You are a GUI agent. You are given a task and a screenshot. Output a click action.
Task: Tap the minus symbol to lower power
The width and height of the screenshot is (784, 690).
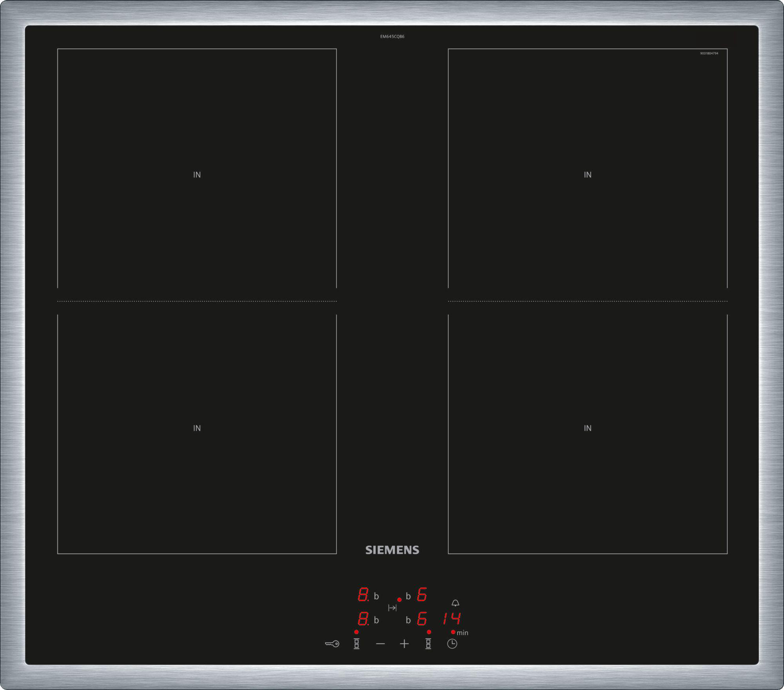380,644
